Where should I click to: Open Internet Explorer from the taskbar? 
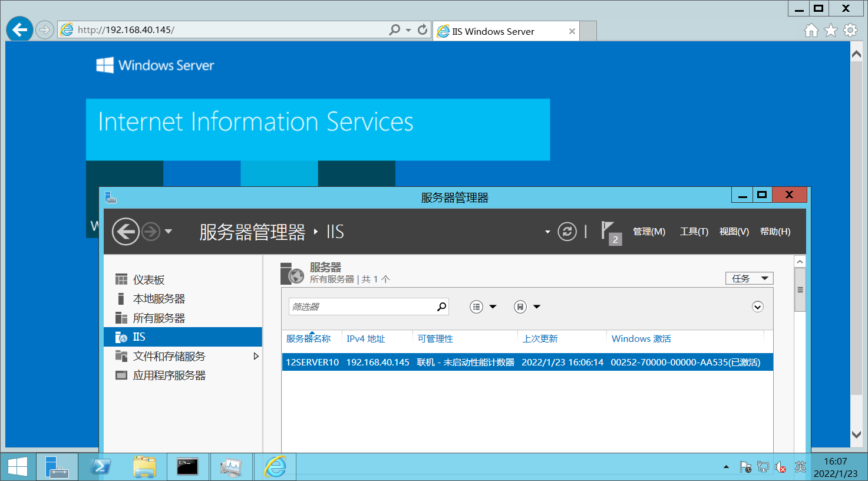[275, 467]
